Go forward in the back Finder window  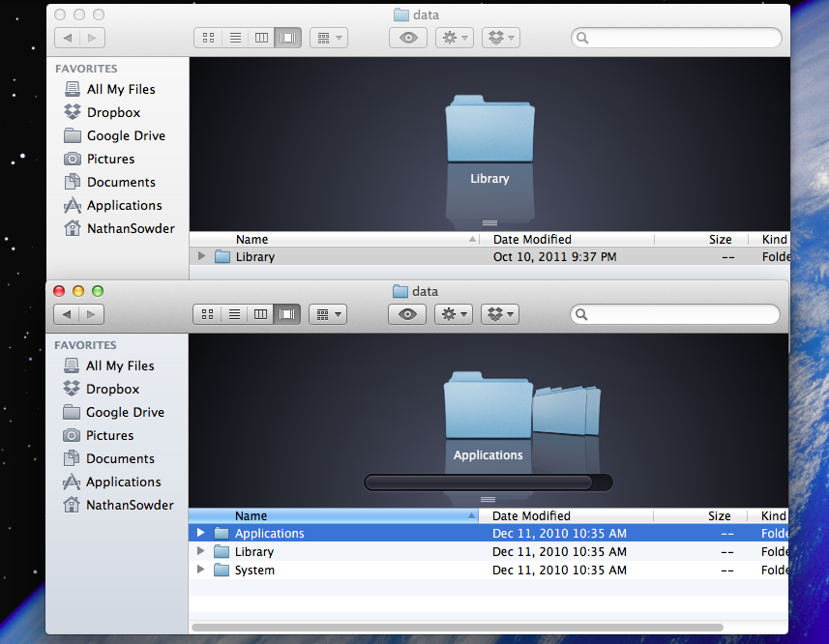click(x=93, y=38)
